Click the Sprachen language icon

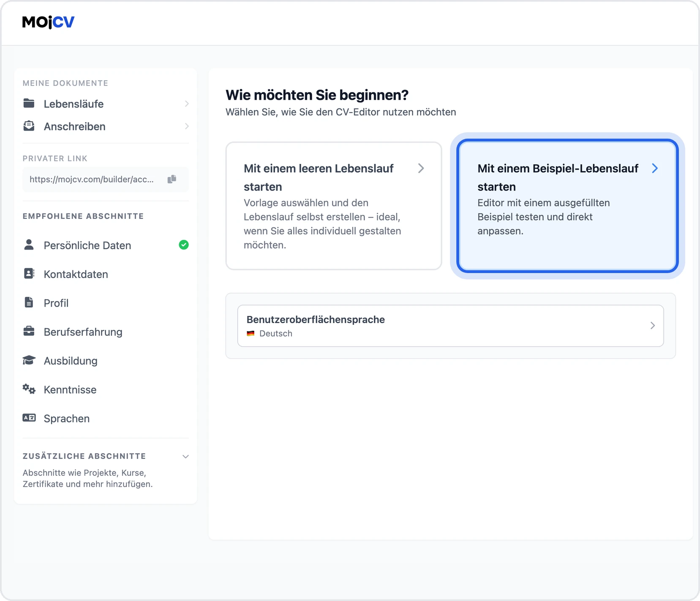(29, 418)
